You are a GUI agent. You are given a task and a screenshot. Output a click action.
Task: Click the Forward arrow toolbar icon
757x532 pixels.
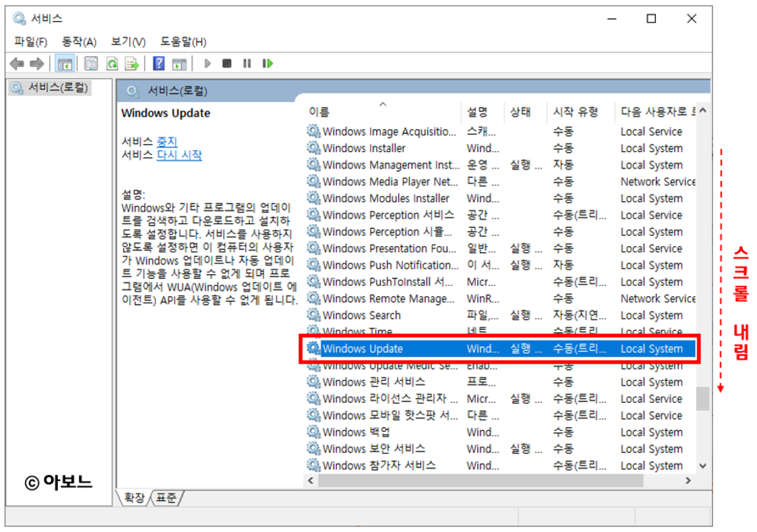tap(37, 63)
